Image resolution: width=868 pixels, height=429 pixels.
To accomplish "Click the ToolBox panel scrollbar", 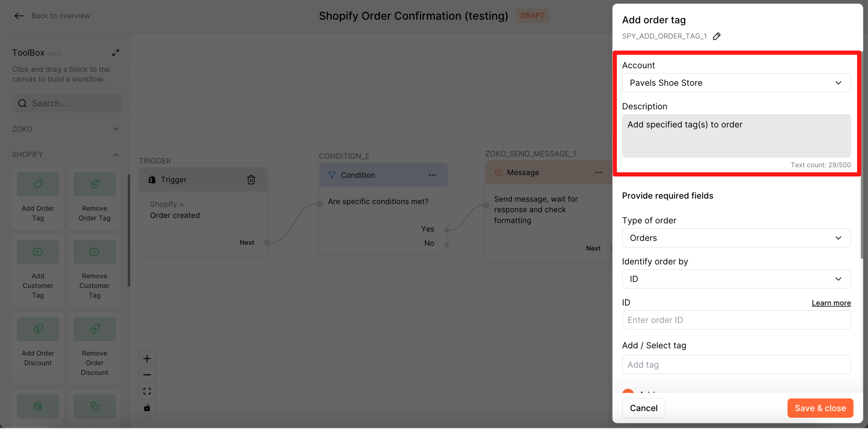I will click(129, 230).
